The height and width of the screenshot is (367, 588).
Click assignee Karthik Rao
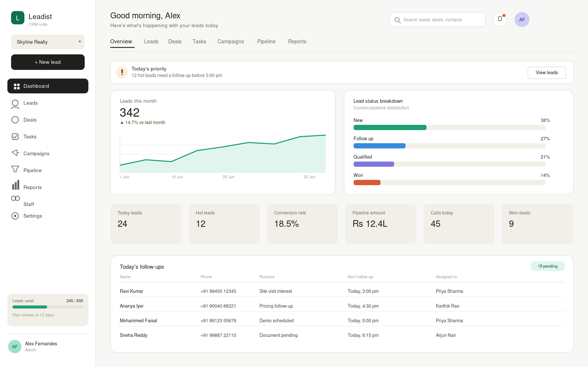[448, 306]
